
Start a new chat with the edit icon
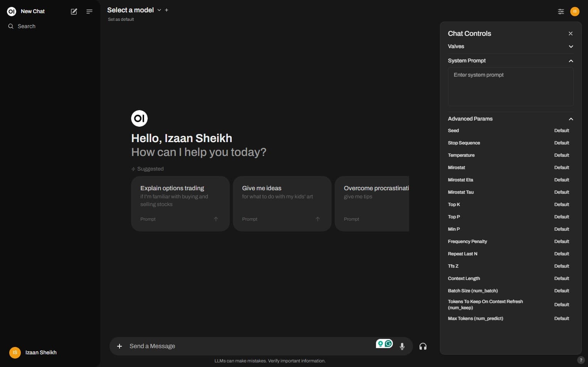pos(74,12)
